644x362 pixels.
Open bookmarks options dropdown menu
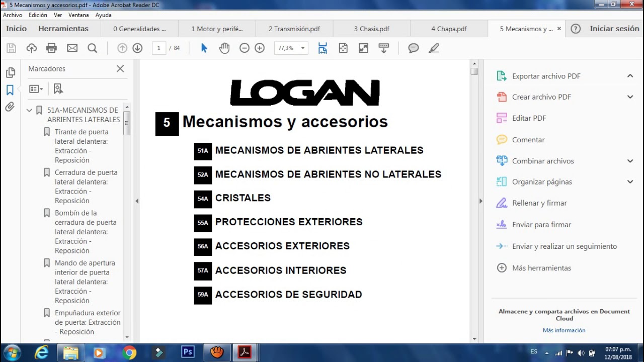click(x=36, y=89)
